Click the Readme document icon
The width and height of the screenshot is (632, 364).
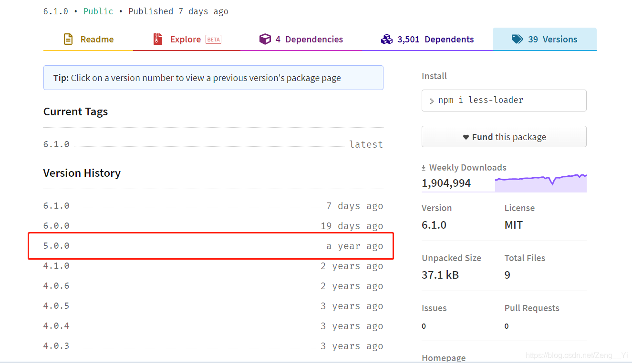coord(68,39)
